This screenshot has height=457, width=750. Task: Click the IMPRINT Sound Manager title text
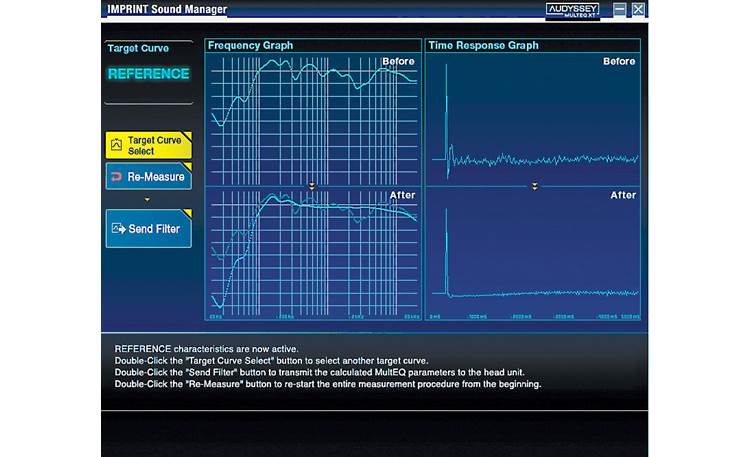click(167, 10)
